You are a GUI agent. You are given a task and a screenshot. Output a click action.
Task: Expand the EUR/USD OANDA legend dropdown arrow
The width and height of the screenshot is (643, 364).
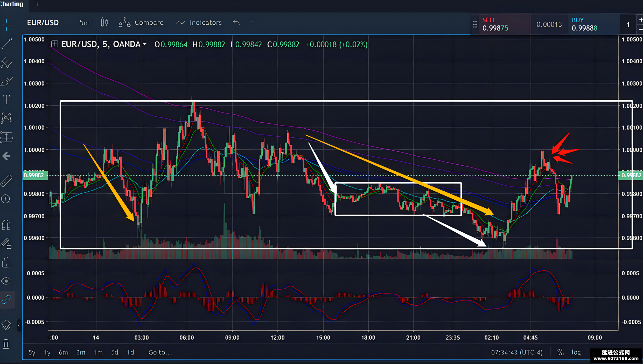[x=145, y=44]
